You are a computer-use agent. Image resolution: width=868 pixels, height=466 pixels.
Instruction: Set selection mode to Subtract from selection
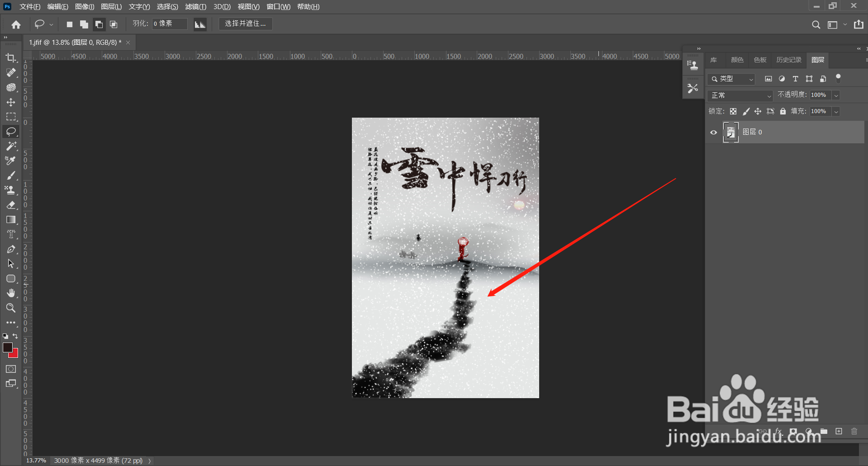point(99,24)
